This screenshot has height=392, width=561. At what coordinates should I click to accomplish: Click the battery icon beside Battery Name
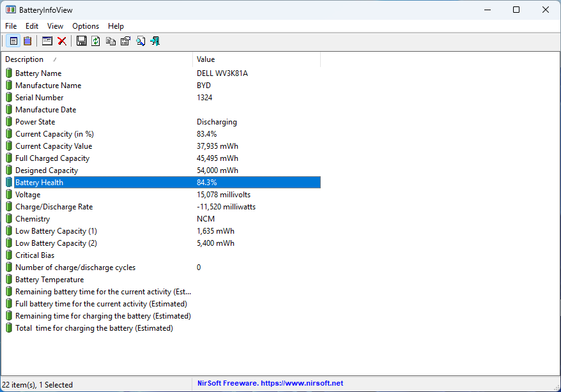[9, 73]
